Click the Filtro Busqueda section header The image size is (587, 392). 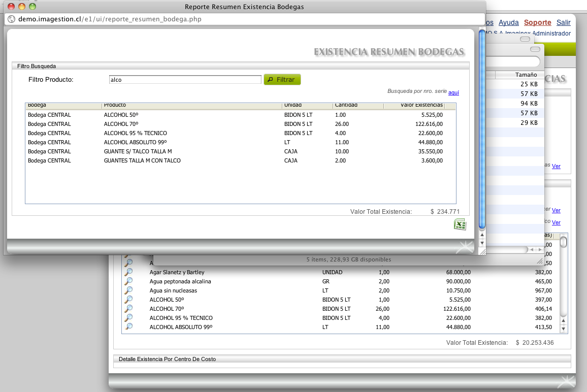(x=240, y=67)
